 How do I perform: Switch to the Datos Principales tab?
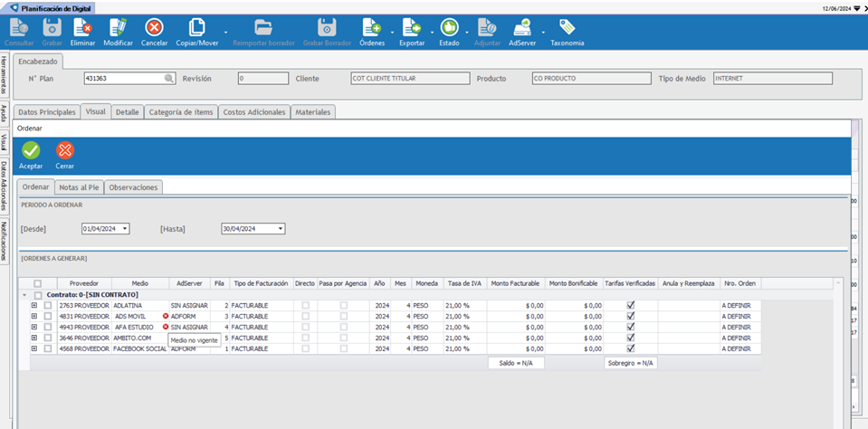coord(47,112)
